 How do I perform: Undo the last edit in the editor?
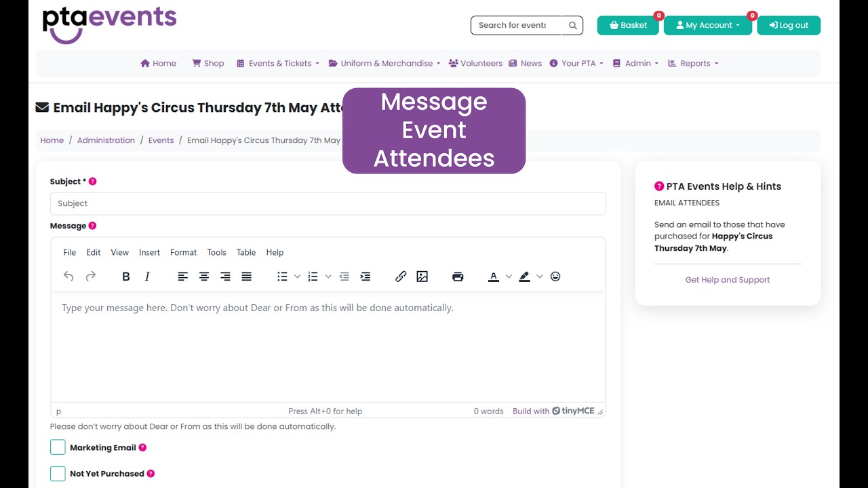(x=68, y=277)
